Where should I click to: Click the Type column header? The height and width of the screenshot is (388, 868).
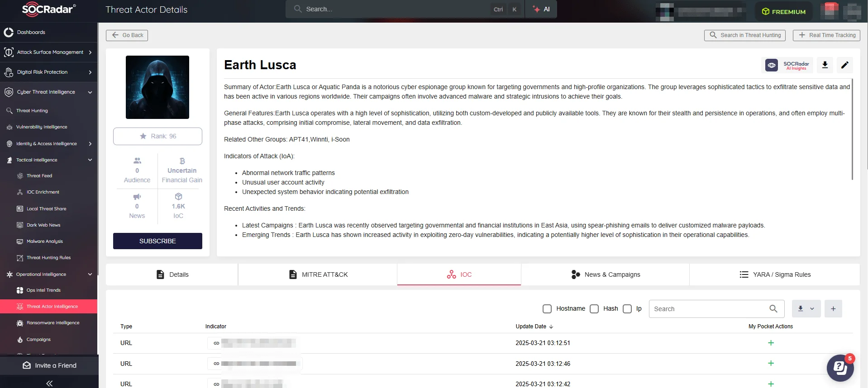point(126,326)
